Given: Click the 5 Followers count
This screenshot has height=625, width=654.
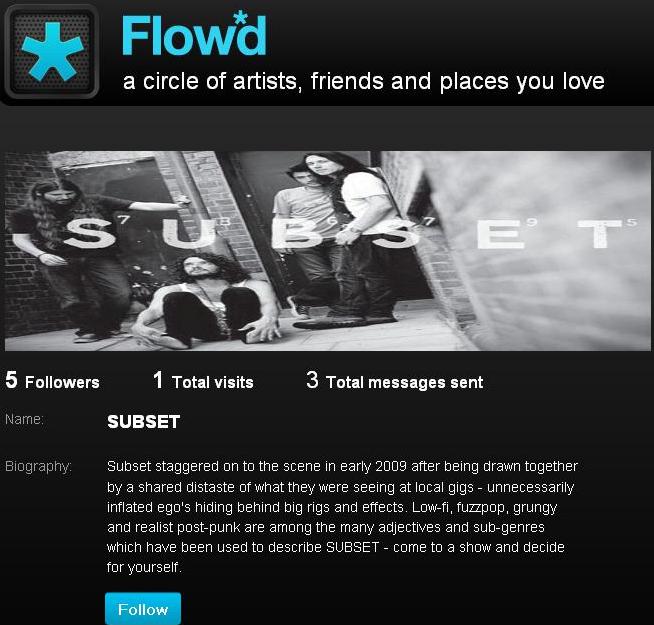Looking at the screenshot, I should [53, 381].
